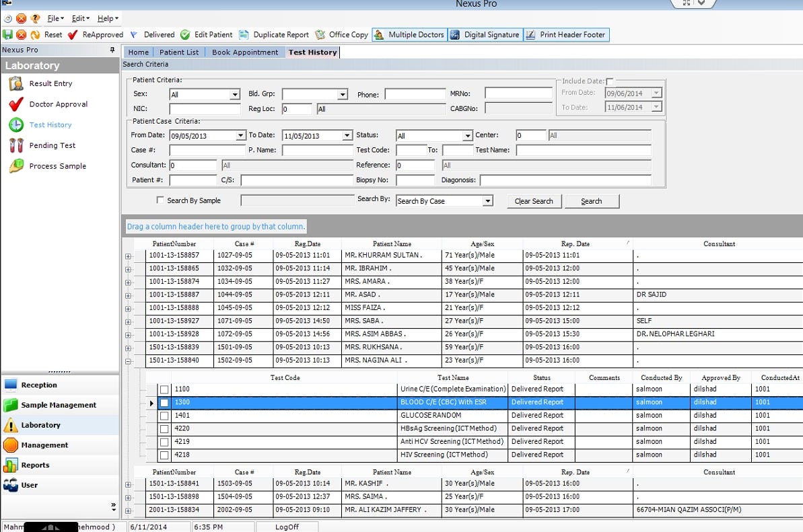
Task: Click the Search button
Action: [x=591, y=200]
